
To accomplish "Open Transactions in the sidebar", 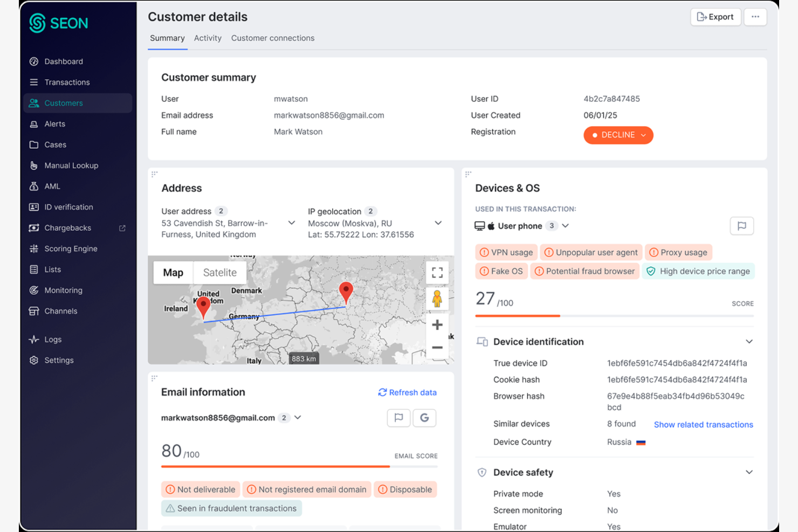I will (x=67, y=82).
